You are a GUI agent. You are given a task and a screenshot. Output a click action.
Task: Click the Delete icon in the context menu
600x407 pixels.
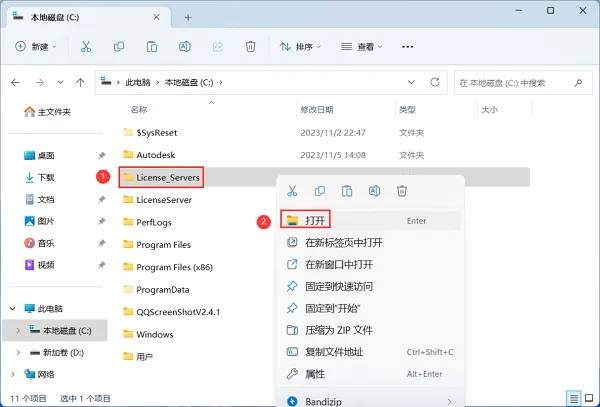(402, 190)
